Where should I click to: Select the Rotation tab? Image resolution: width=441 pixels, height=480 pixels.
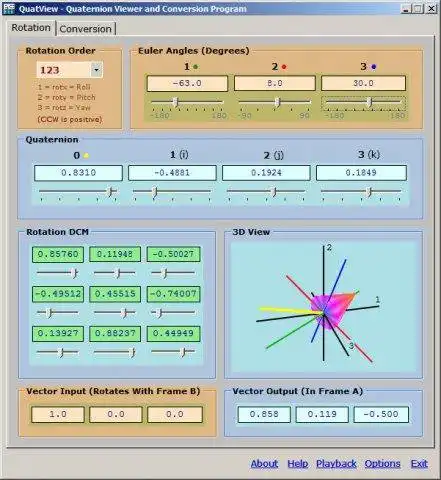[x=31, y=27]
